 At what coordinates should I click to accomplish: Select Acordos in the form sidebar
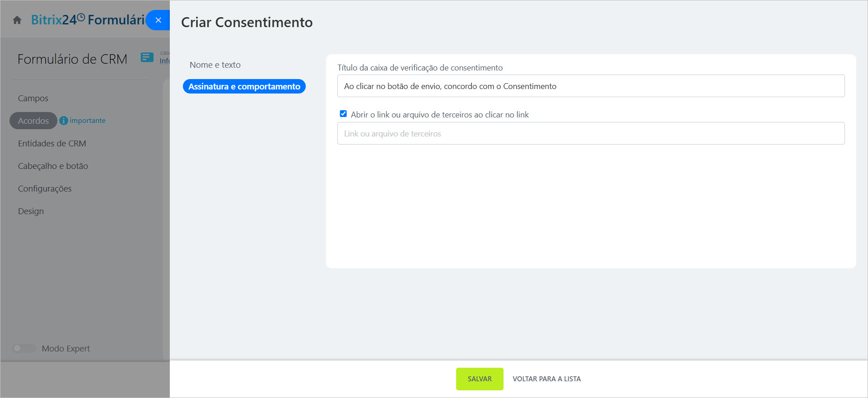click(33, 121)
